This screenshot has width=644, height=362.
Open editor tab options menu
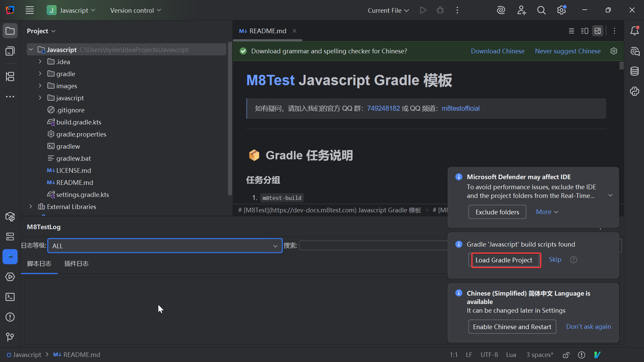(x=614, y=31)
